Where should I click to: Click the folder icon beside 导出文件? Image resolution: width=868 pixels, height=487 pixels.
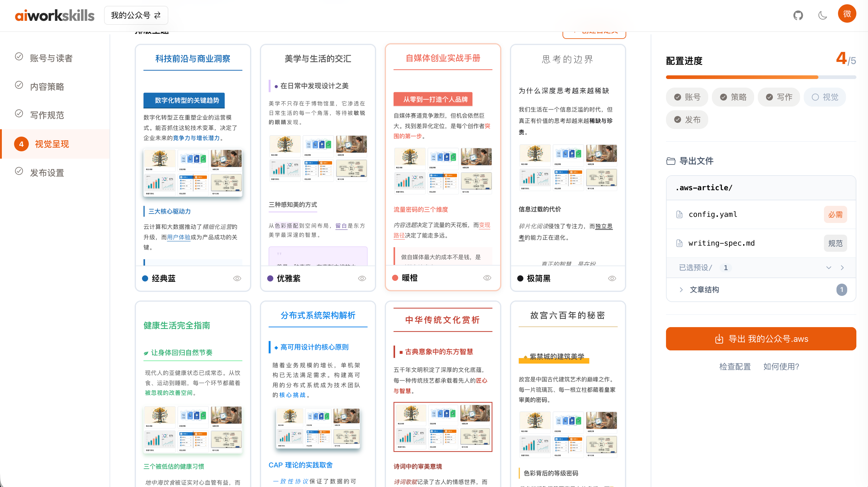tap(671, 161)
